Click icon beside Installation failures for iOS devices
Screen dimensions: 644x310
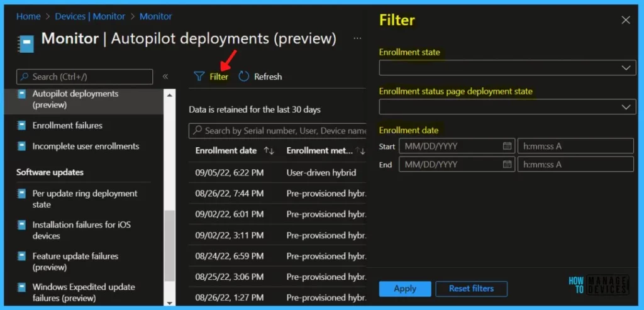(21, 224)
